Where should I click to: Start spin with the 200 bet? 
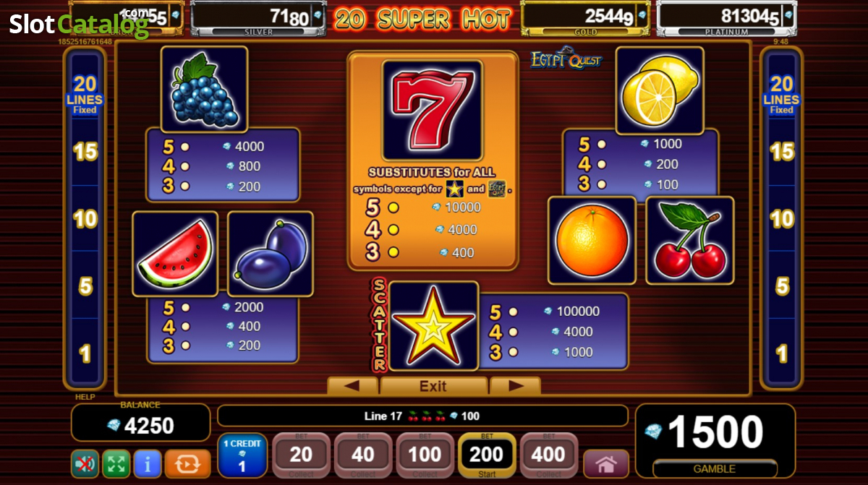(487, 455)
